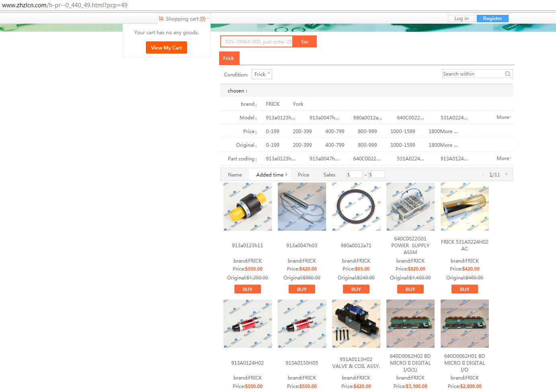Click the Register button
The height and width of the screenshot is (392, 556).
(492, 18)
